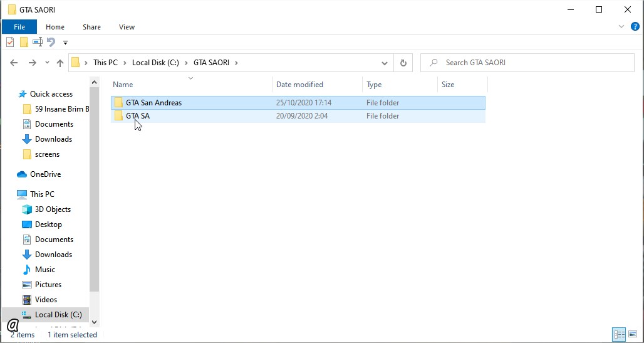This screenshot has height=343, width=644.
Task: Open Downloads under Quick access
Action: [x=53, y=139]
